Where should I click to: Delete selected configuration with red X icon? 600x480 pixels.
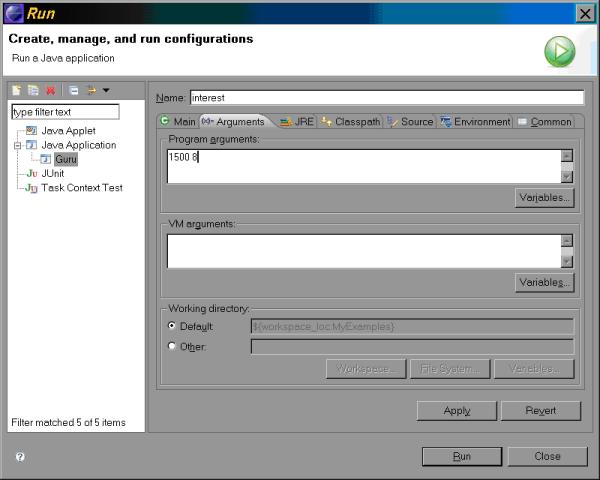[51, 90]
